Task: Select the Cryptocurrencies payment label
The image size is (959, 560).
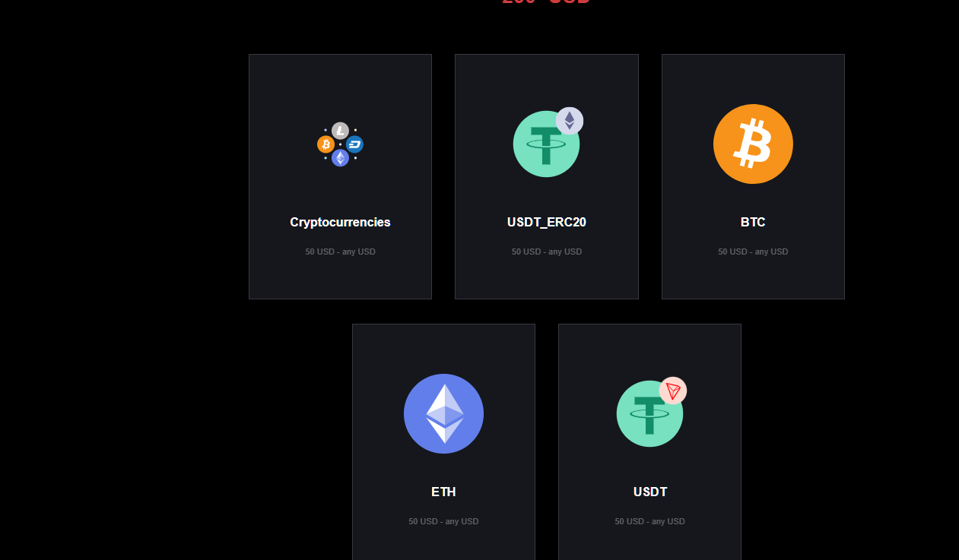Action: (x=340, y=222)
